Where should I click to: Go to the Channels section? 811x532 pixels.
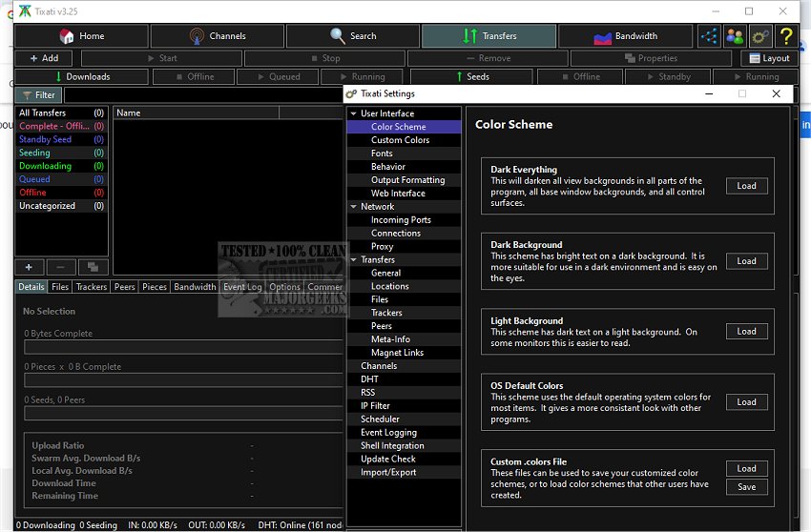click(217, 36)
